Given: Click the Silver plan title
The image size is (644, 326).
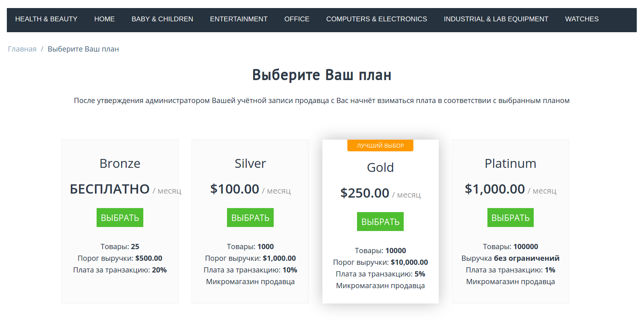Looking at the screenshot, I should point(250,163).
